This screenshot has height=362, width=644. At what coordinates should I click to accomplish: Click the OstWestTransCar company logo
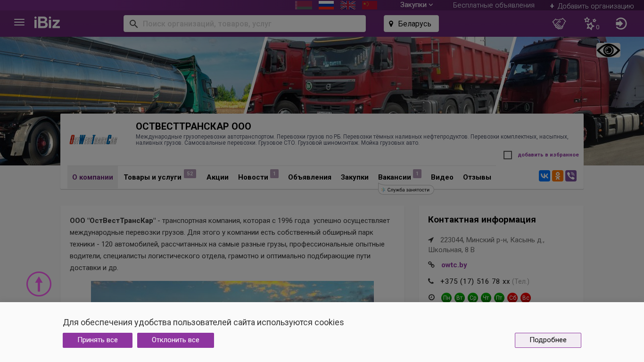pos(93,140)
